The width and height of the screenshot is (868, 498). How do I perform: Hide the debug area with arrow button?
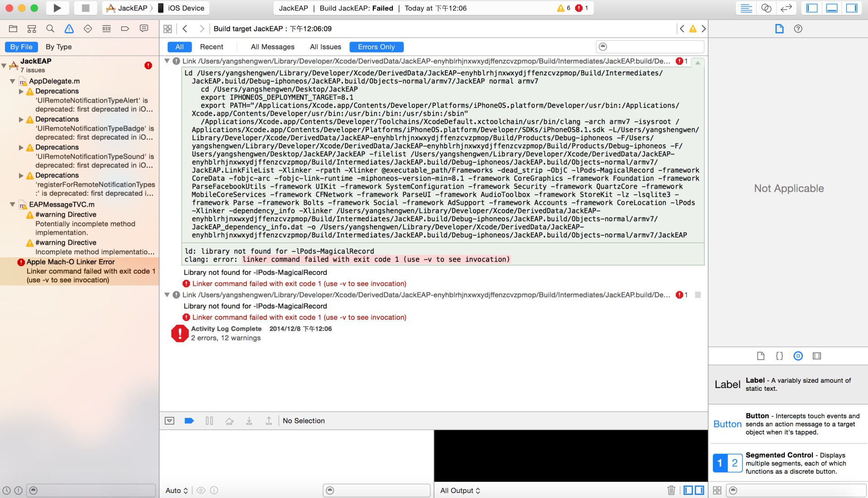click(x=170, y=421)
